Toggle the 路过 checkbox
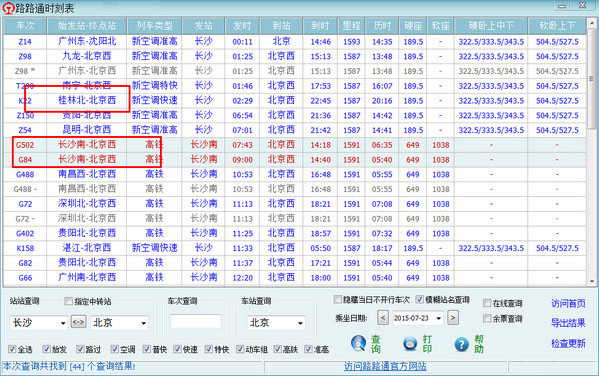The width and height of the screenshot is (599, 376). [x=80, y=349]
